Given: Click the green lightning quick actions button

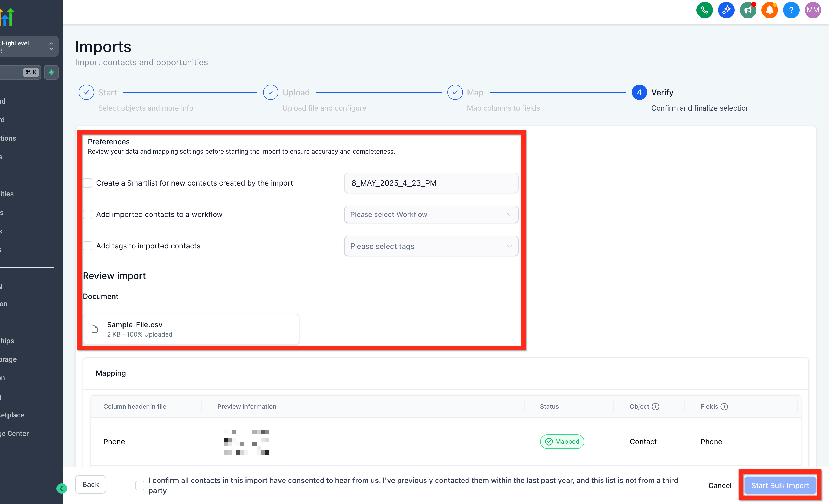Looking at the screenshot, I should 51,72.
